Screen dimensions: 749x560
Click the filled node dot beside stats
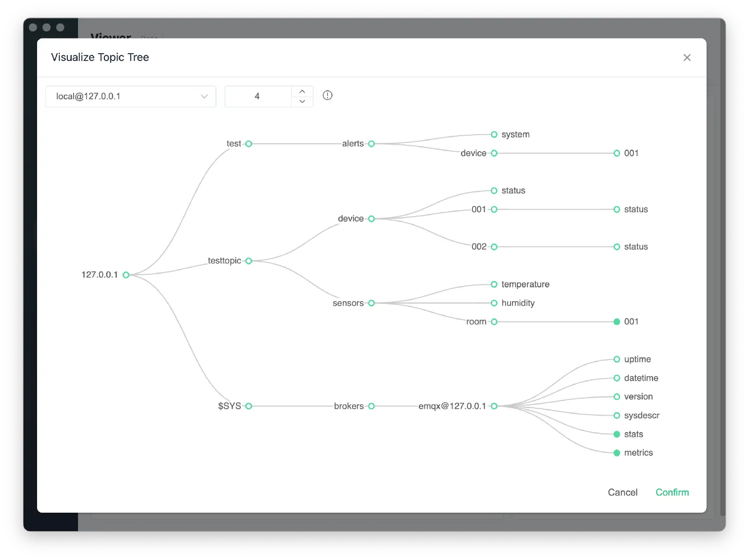(616, 434)
